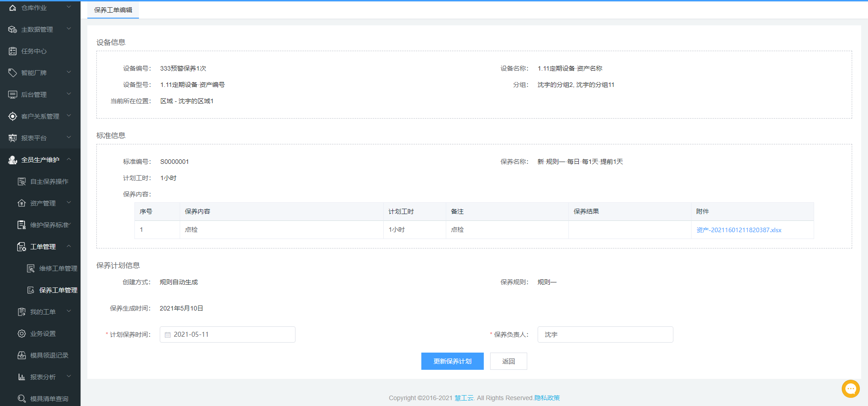Click the 自主保养操作 sidebar icon

click(x=22, y=182)
